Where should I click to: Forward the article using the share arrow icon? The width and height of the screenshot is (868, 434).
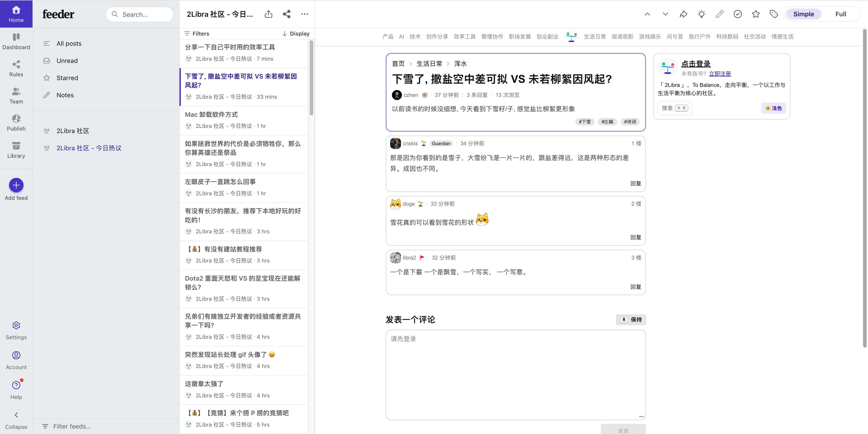pyautogui.click(x=683, y=14)
